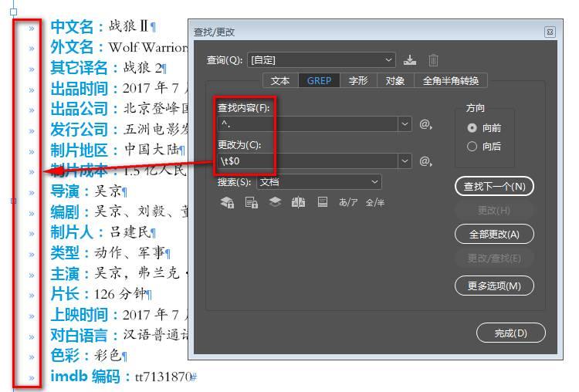This screenshot has height=392, width=579.
Task: Click the 更多选项(M) button
Action: (x=494, y=286)
